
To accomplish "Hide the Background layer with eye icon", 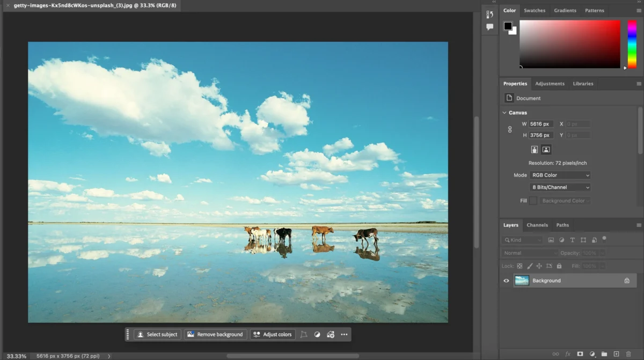I will click(506, 281).
